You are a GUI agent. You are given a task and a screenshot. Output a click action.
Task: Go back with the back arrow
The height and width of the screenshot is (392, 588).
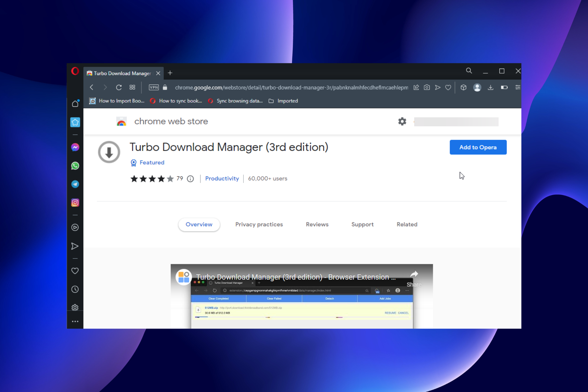pos(91,88)
